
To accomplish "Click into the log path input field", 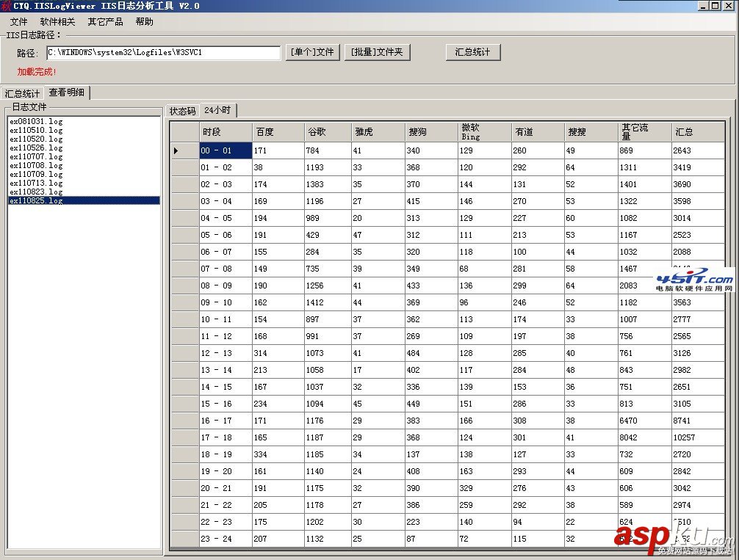I will [164, 52].
